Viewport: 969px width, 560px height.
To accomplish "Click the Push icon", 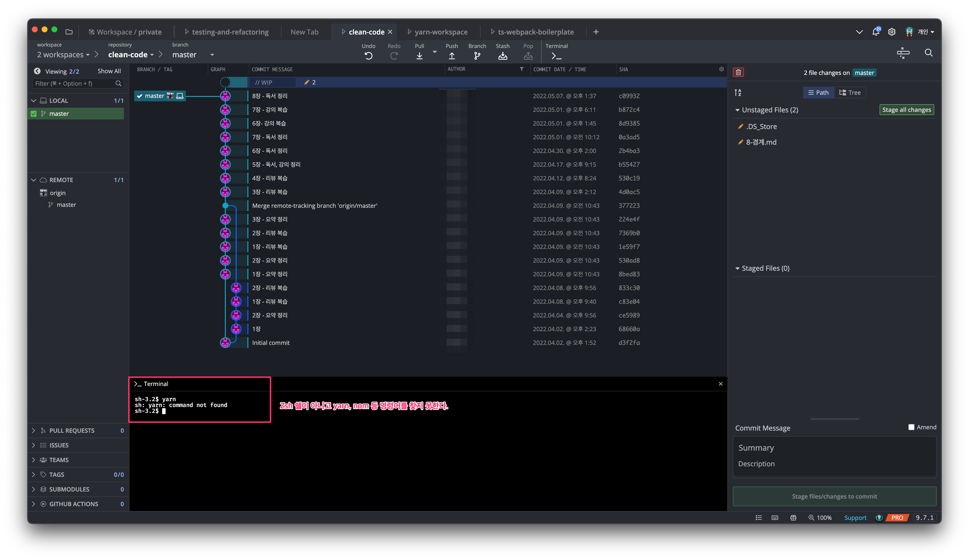I will point(451,56).
